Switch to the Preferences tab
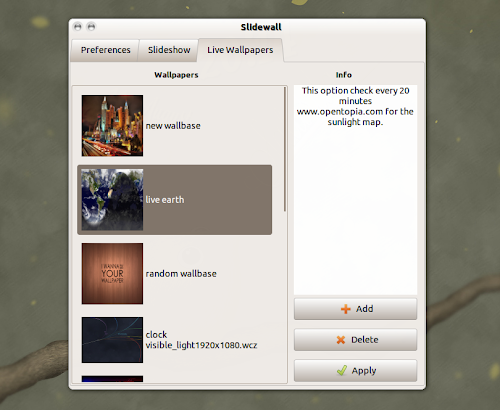Screen dimensions: 500x410 point(105,50)
